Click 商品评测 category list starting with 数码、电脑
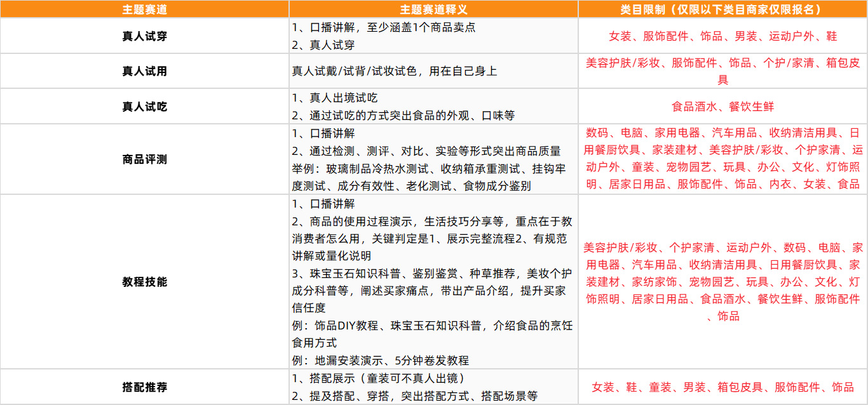This screenshot has width=868, height=405. click(x=722, y=159)
